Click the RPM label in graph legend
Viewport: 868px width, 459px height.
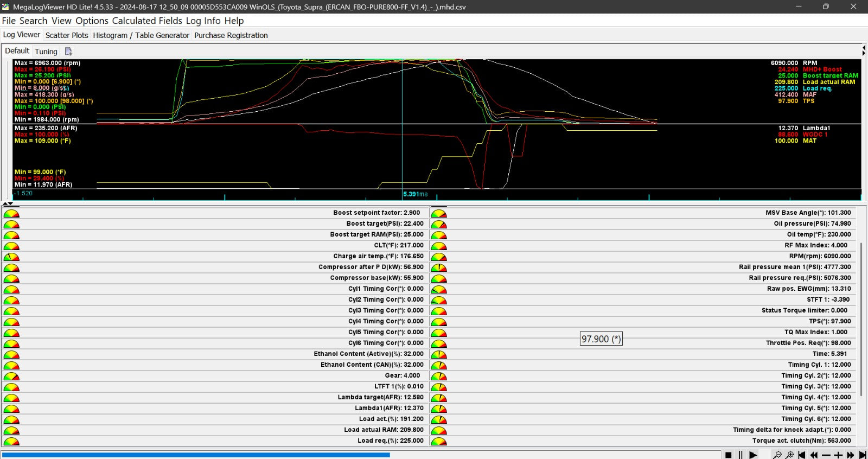tap(810, 63)
